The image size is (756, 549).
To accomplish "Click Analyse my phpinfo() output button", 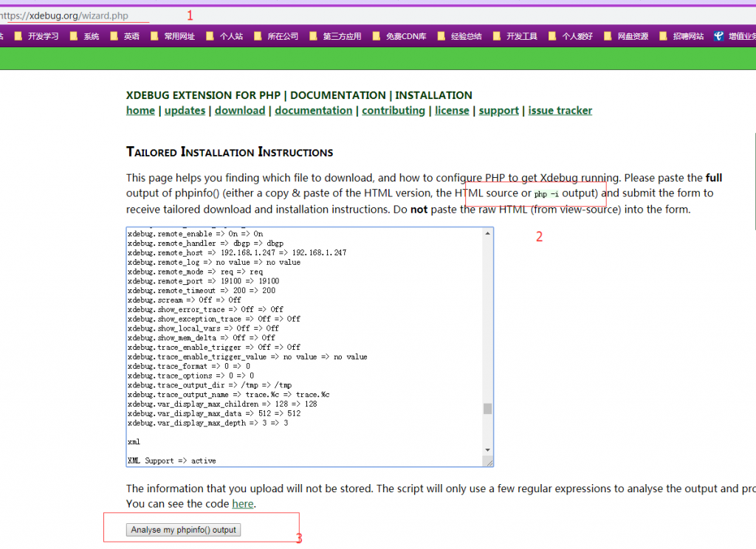I will pyautogui.click(x=183, y=530).
